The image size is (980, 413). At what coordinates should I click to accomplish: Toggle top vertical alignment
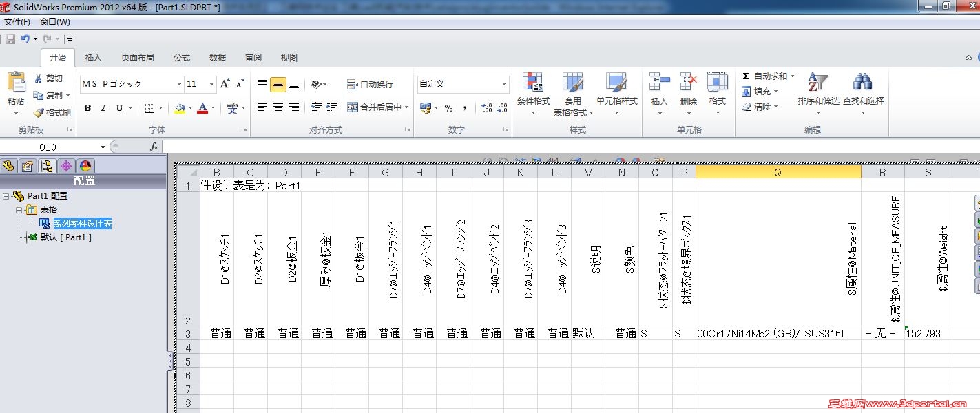click(x=262, y=84)
